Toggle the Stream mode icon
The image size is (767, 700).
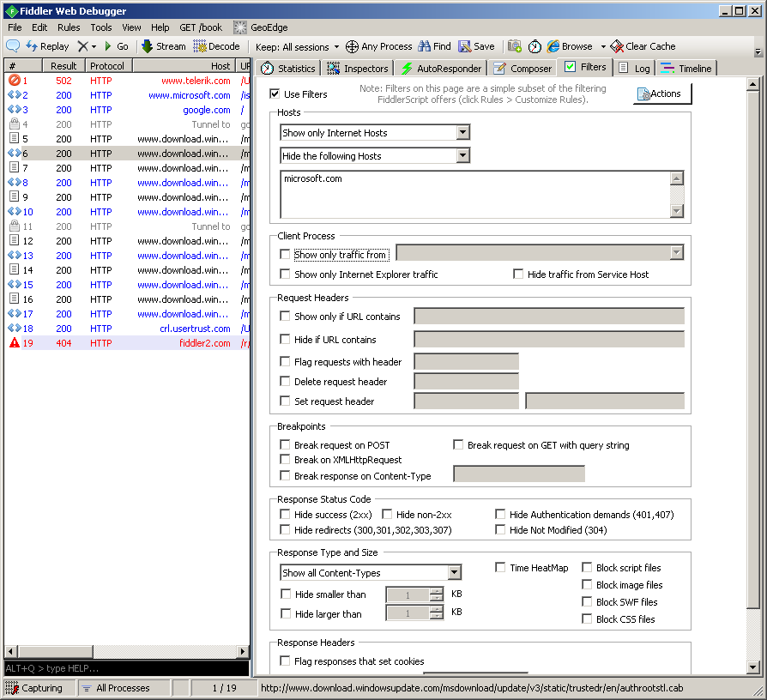pyautogui.click(x=148, y=46)
